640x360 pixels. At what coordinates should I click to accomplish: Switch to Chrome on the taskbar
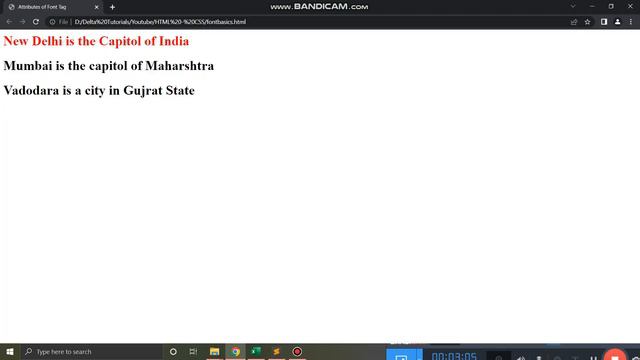coord(236,351)
